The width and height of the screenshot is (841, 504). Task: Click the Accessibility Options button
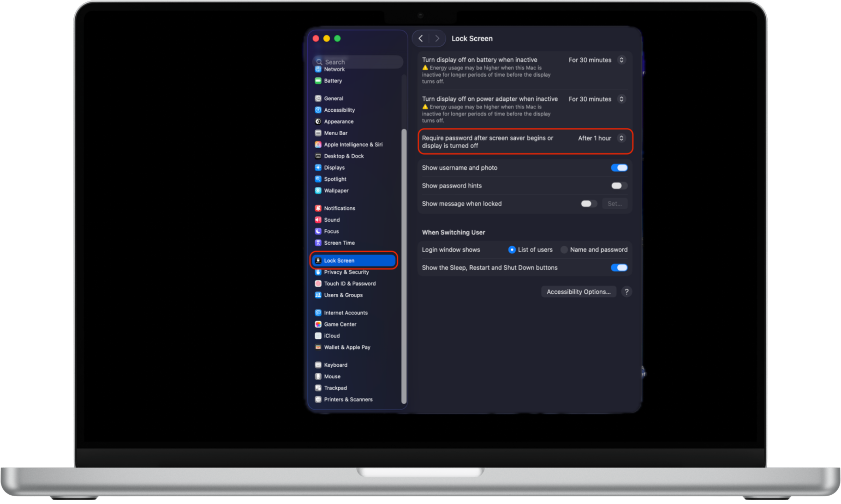579,291
